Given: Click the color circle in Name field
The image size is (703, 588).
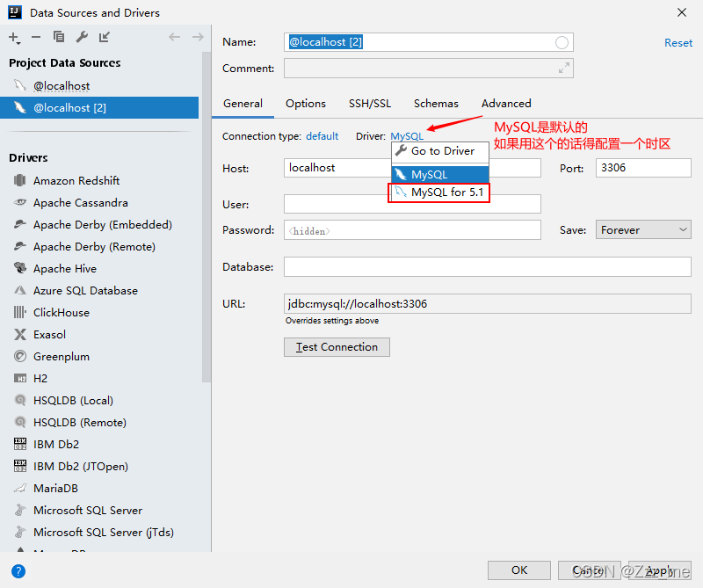Looking at the screenshot, I should point(562,42).
